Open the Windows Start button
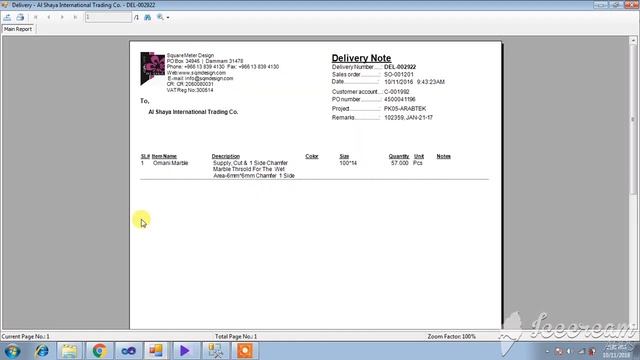 coord(12,351)
